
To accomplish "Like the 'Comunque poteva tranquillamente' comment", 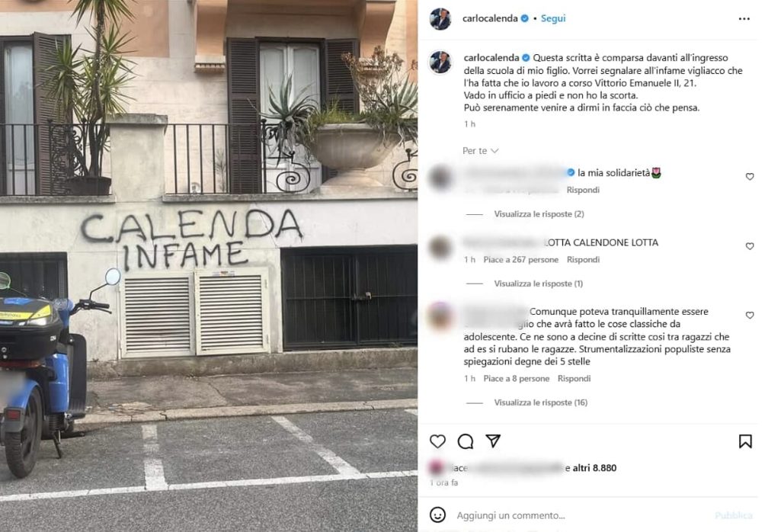I will click(x=750, y=316).
